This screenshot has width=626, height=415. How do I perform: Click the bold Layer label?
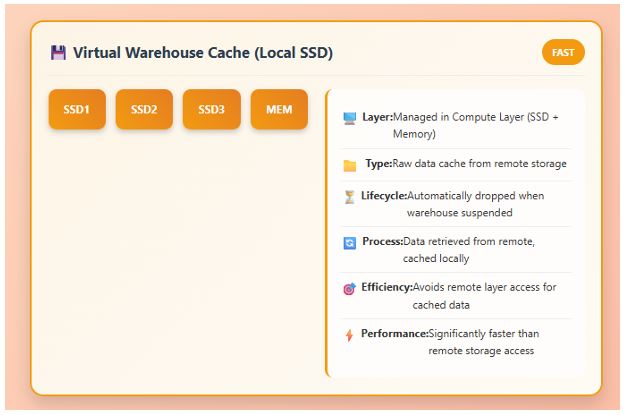click(x=376, y=117)
